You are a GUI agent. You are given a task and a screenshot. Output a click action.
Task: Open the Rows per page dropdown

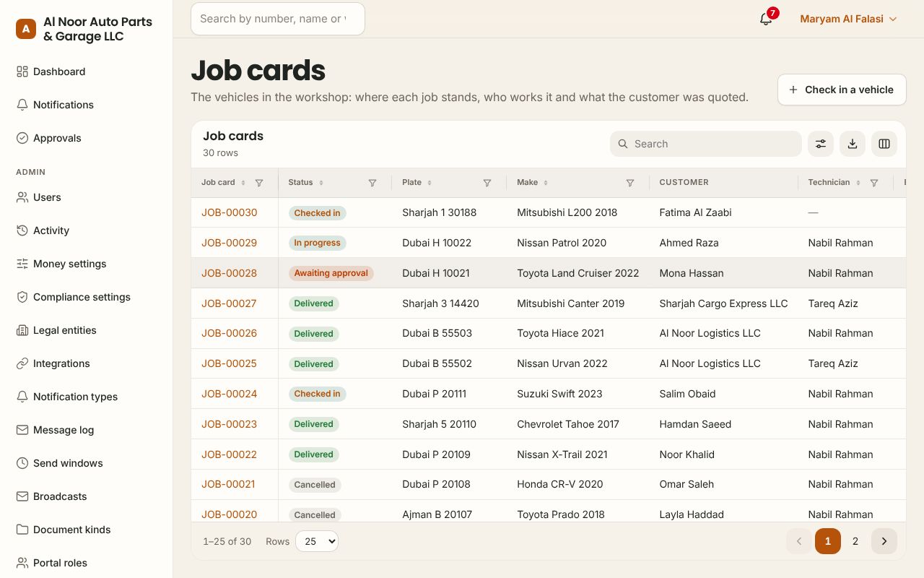(317, 541)
